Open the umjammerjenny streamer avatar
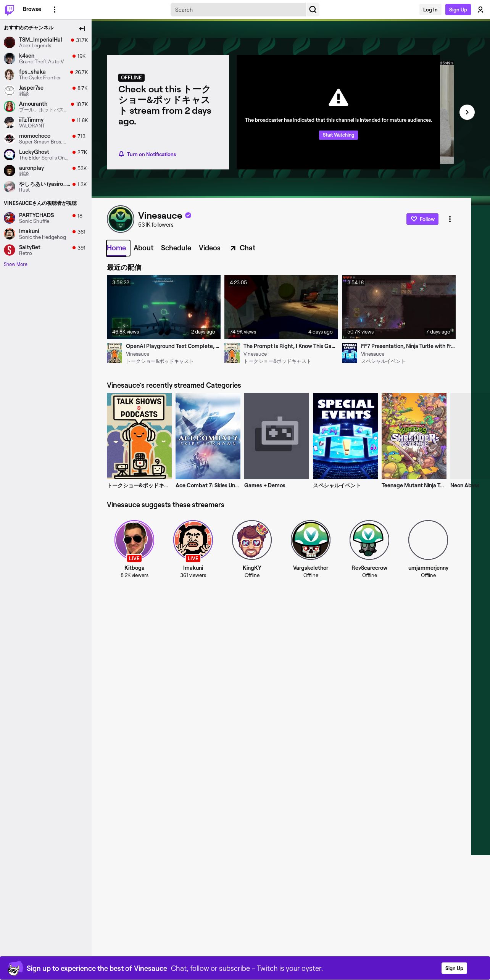 coord(428,540)
